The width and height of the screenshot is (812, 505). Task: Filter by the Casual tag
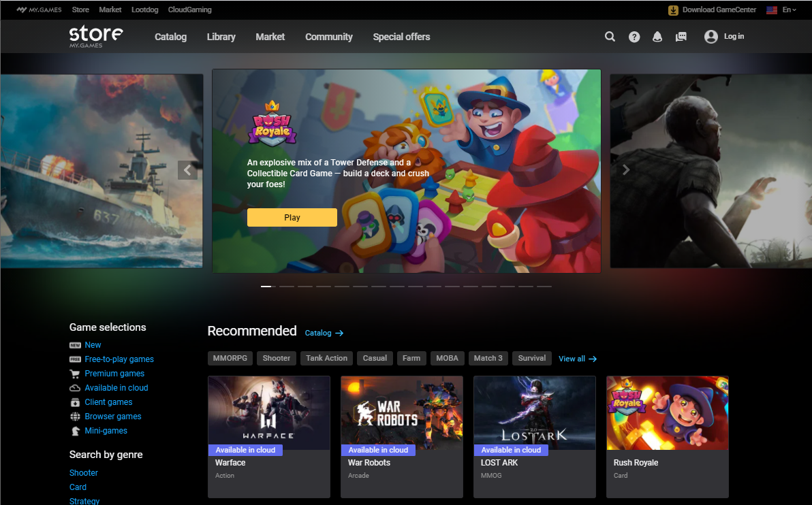[x=375, y=358]
